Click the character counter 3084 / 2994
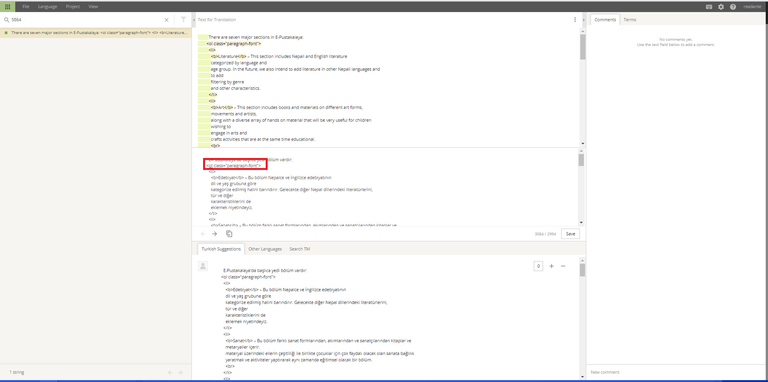This screenshot has width=768, height=382. coord(545,235)
